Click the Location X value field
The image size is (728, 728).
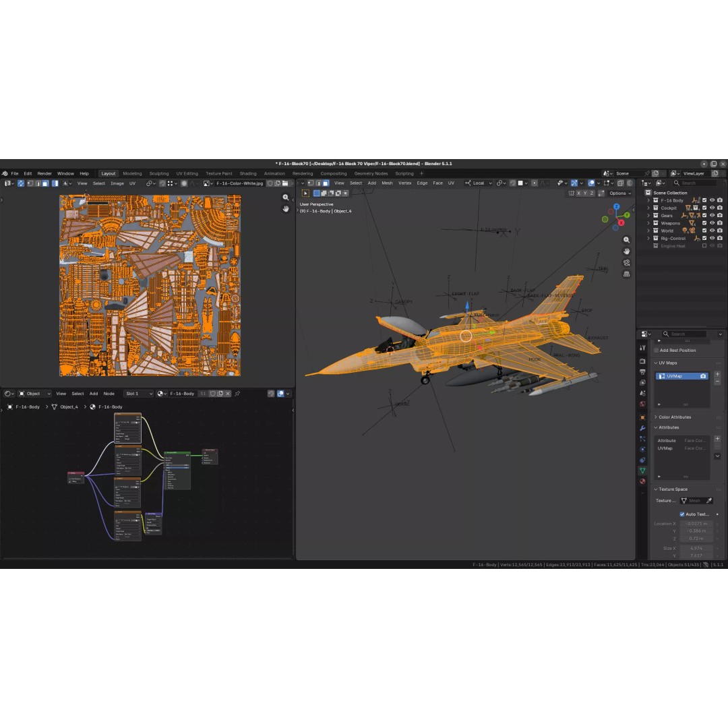(696, 524)
